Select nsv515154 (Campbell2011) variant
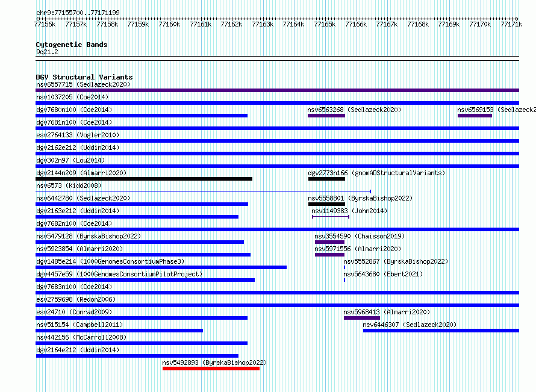The width and height of the screenshot is (536, 392). click(79, 325)
